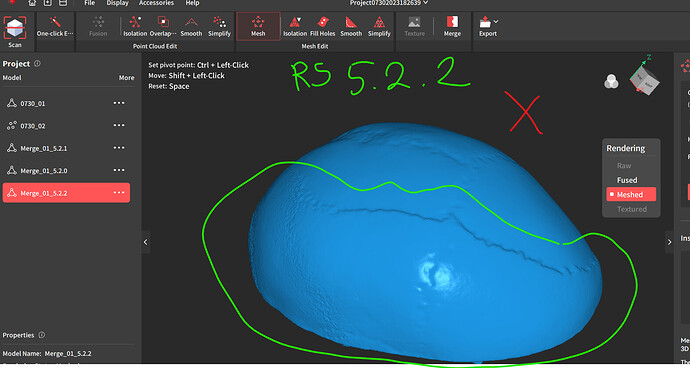Select Isolation under Point Cloud Edit
The height and width of the screenshot is (368, 690).
point(135,26)
